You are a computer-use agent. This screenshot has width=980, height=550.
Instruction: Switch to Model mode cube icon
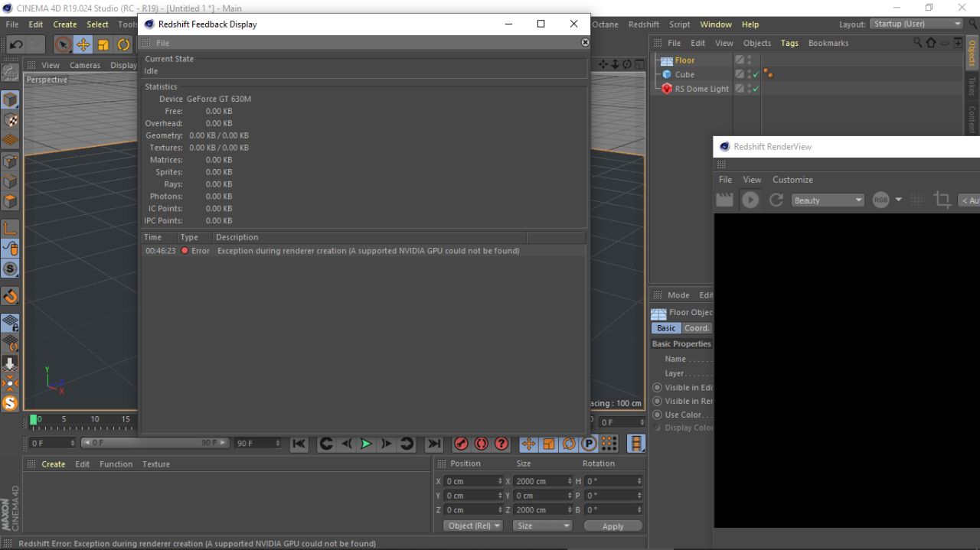coord(10,100)
